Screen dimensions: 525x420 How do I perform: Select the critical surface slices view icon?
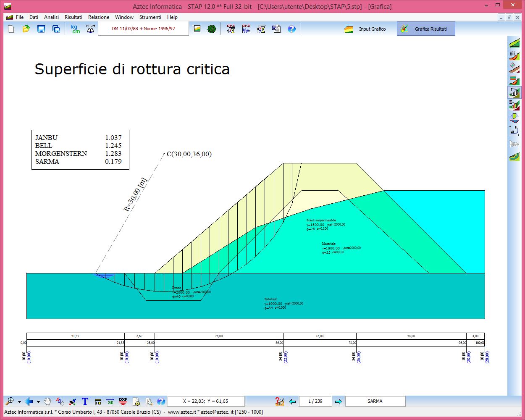point(514,92)
